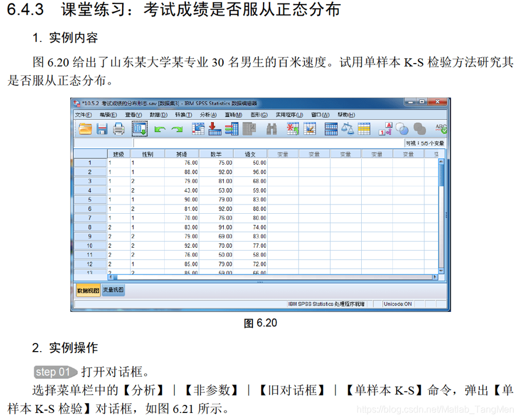Click the vertical scrollbar thumb in the data grid
The height and width of the screenshot is (420, 519).
[x=441, y=176]
